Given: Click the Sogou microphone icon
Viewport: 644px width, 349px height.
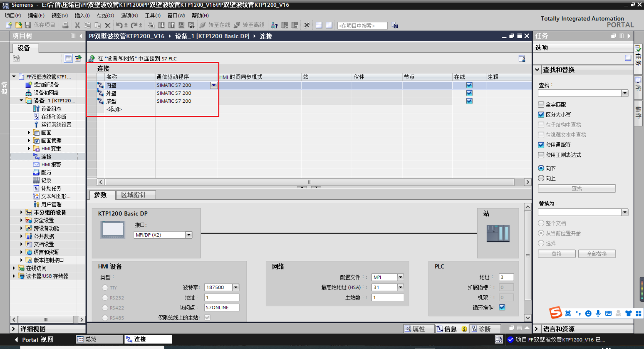Looking at the screenshot, I should (x=598, y=313).
